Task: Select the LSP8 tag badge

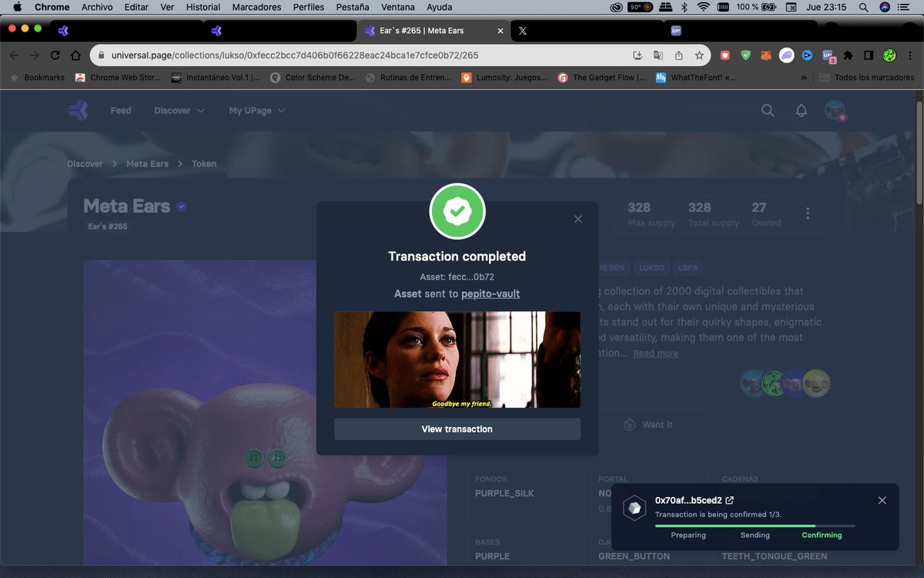Action: click(688, 268)
